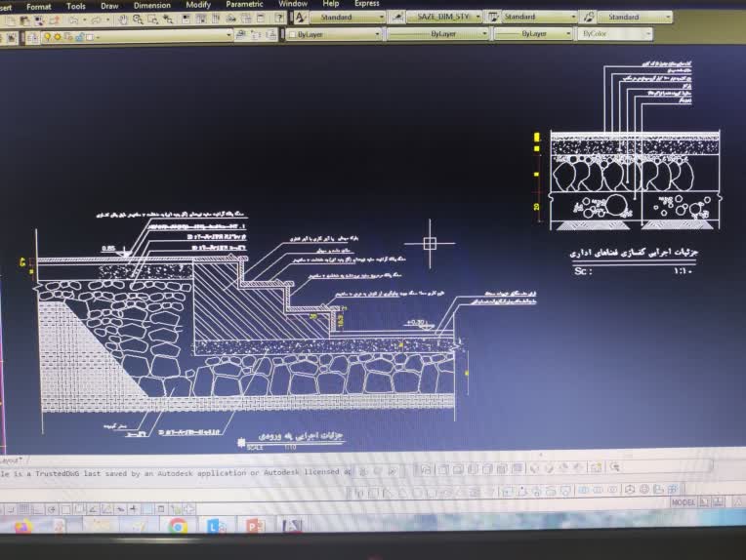The height and width of the screenshot is (560, 746).
Task: Expand the layer list dropdown arrow
Action: coord(228,35)
